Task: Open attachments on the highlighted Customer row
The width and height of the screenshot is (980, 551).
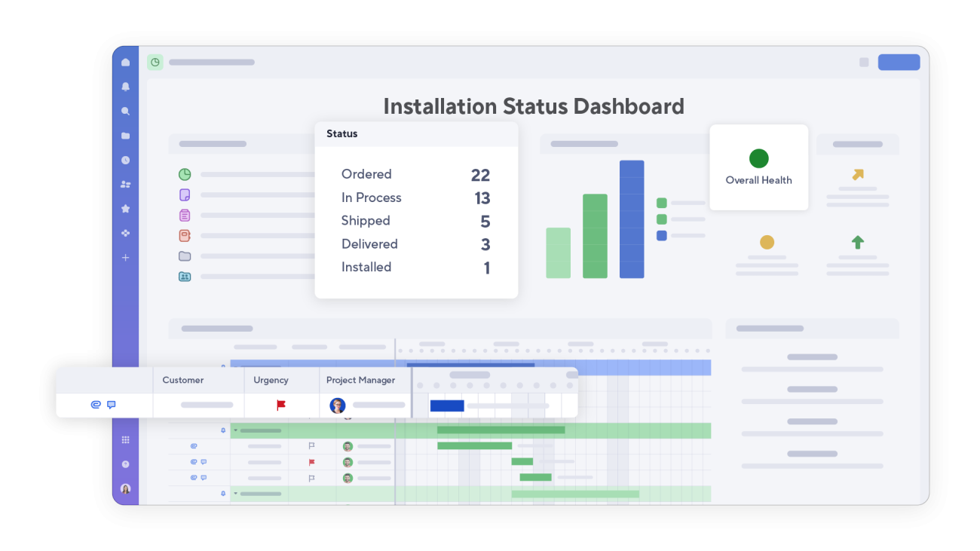Action: click(x=96, y=405)
